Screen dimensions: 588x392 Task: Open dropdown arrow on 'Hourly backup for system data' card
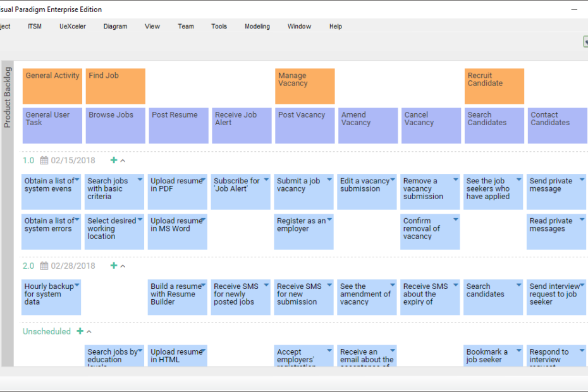point(77,286)
